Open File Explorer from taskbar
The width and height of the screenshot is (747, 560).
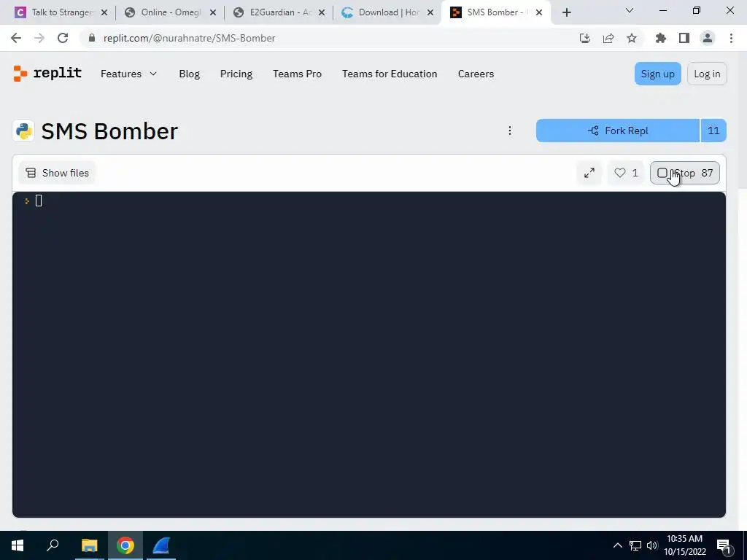89,545
